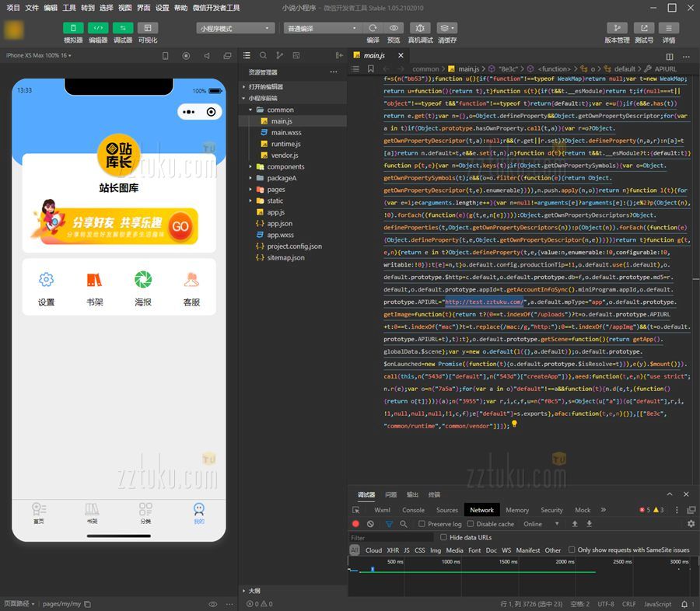
Task: Select the XHR request type filter
Action: tap(393, 550)
